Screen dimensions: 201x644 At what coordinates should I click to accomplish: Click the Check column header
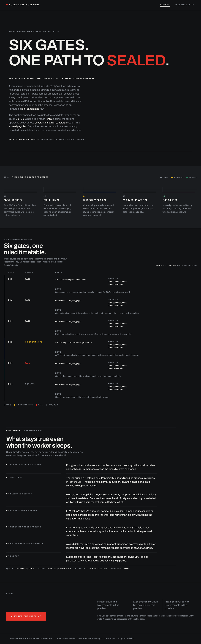point(59,273)
